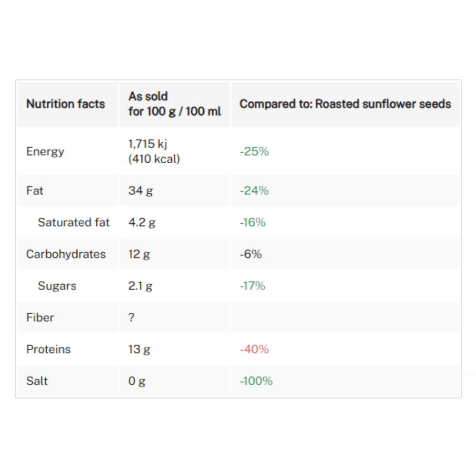The height and width of the screenshot is (476, 476).
Task: Click the red -40% proteins comparison
Action: tap(254, 349)
